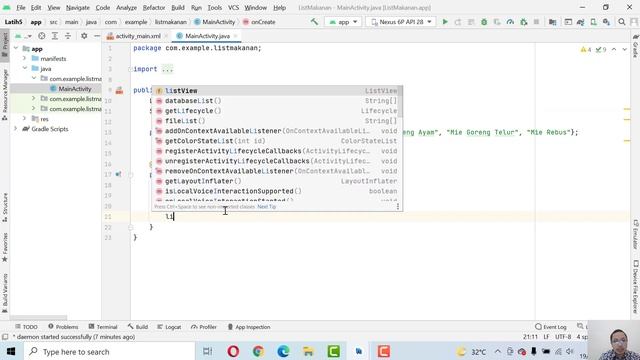Click Collapse All icon in Project panel
The height and width of the screenshot is (360, 640).
68,36
